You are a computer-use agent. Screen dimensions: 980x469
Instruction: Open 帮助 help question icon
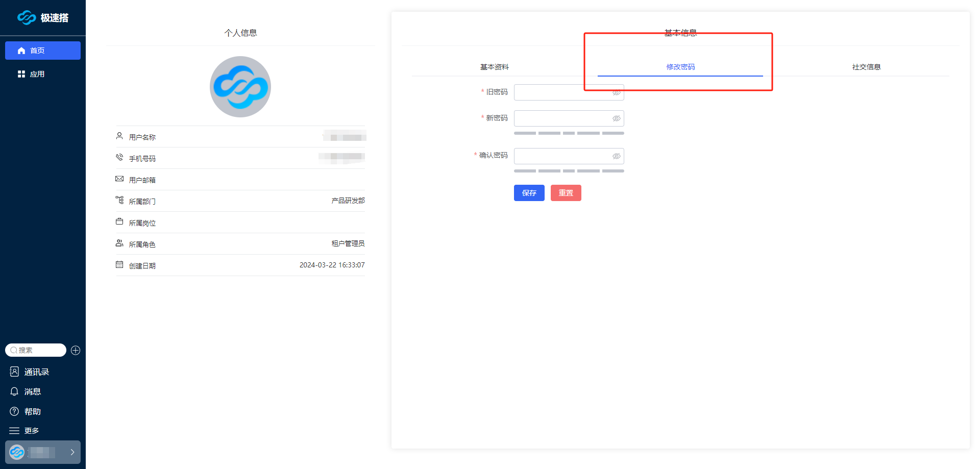pos(14,411)
